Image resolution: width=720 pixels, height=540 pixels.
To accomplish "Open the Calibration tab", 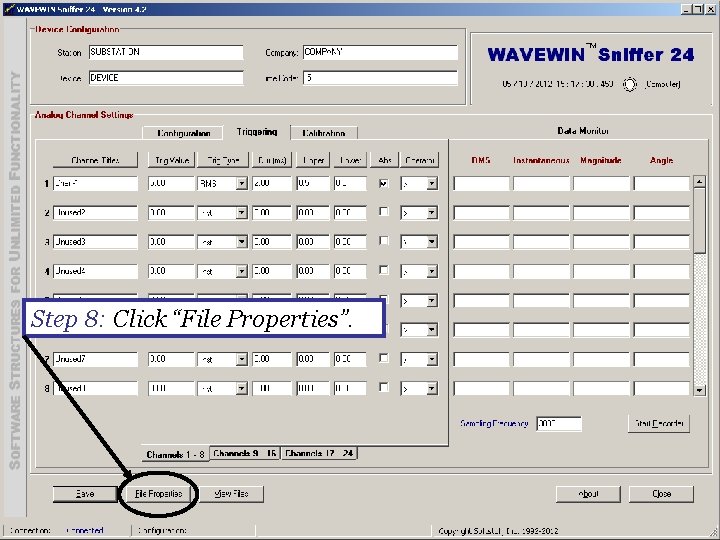I will [x=324, y=133].
